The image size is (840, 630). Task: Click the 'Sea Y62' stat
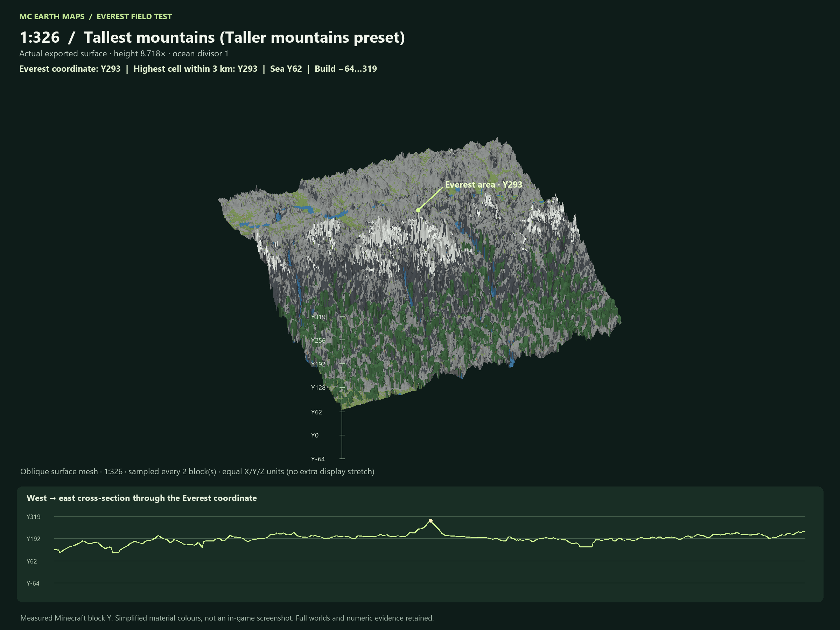(286, 69)
